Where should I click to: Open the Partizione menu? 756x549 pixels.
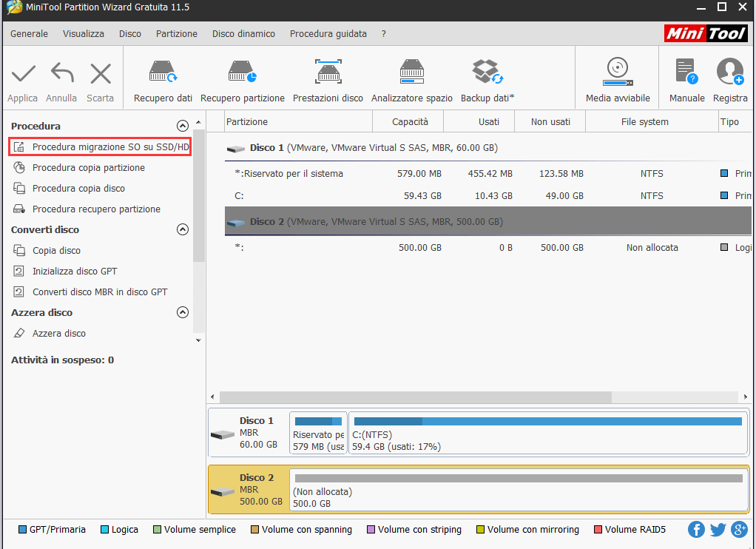177,34
